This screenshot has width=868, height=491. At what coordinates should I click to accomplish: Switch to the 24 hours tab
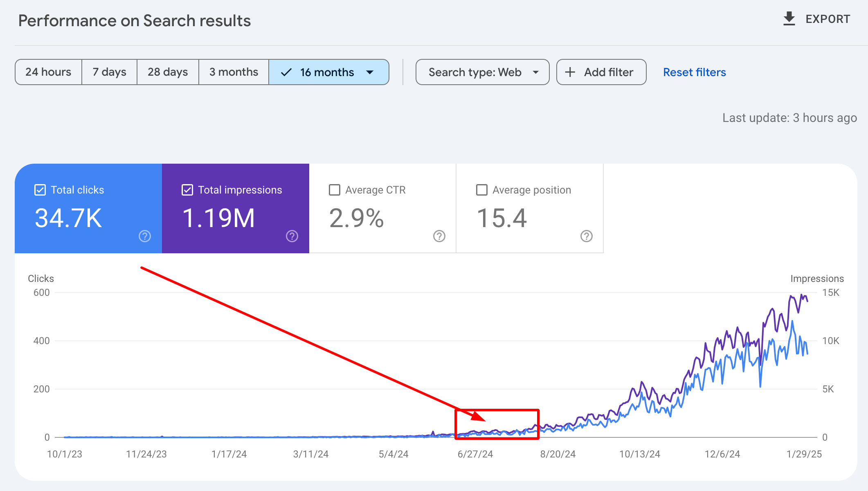48,72
